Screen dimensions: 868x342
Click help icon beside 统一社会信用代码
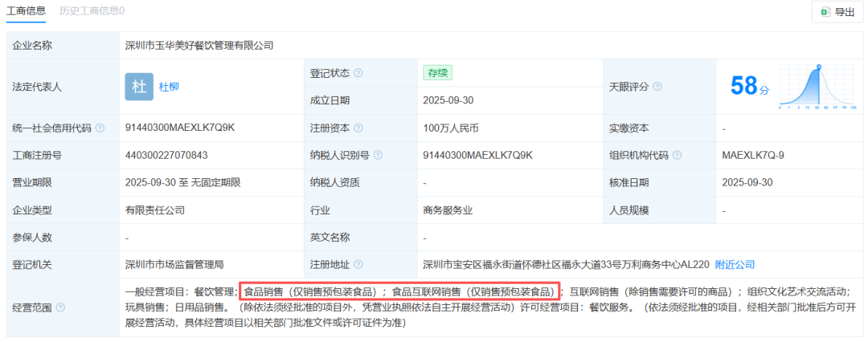pos(100,128)
